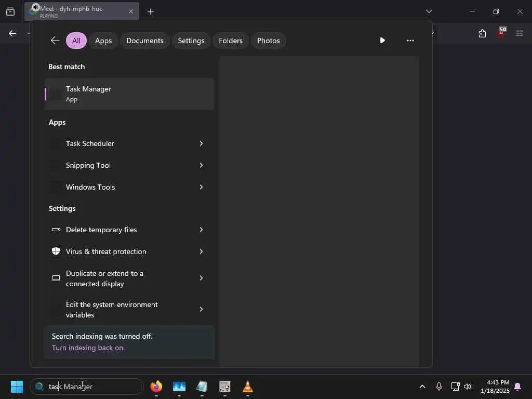Open Firefox hamburger application menu
The width and height of the screenshot is (532, 399).
coord(520,33)
